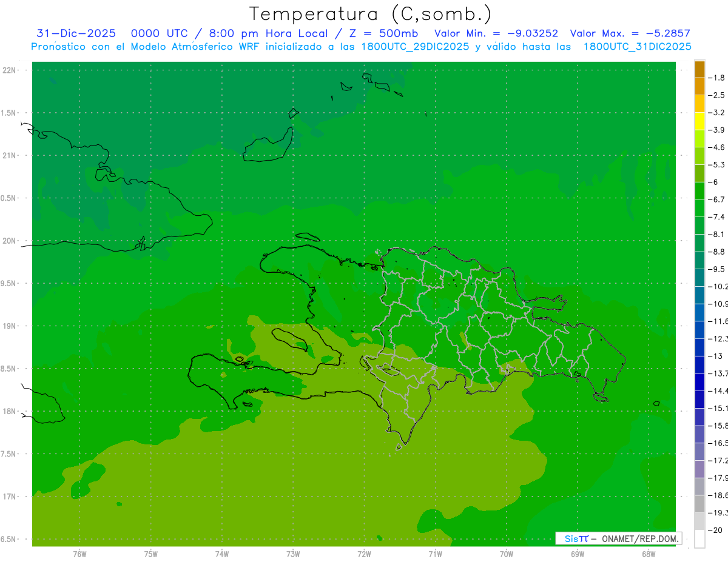Image resolution: width=728 pixels, height=562 pixels.
Task: Click the "6.5N" latitude label
Action: pos(9,539)
